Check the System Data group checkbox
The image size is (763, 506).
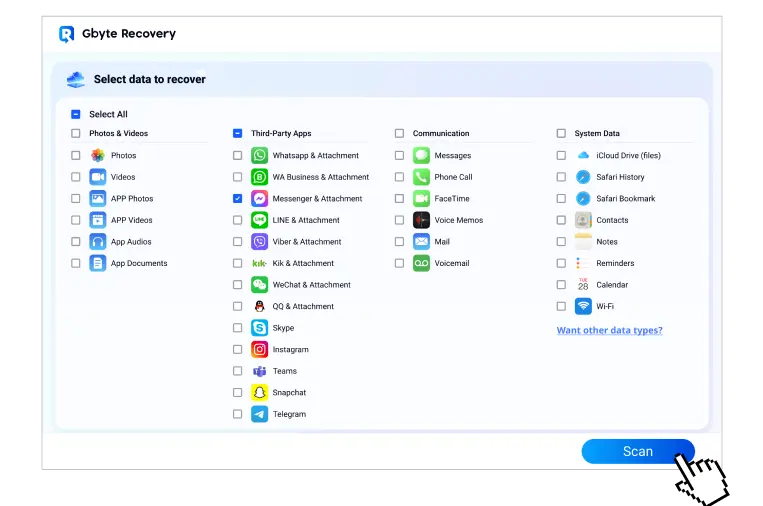pyautogui.click(x=561, y=133)
